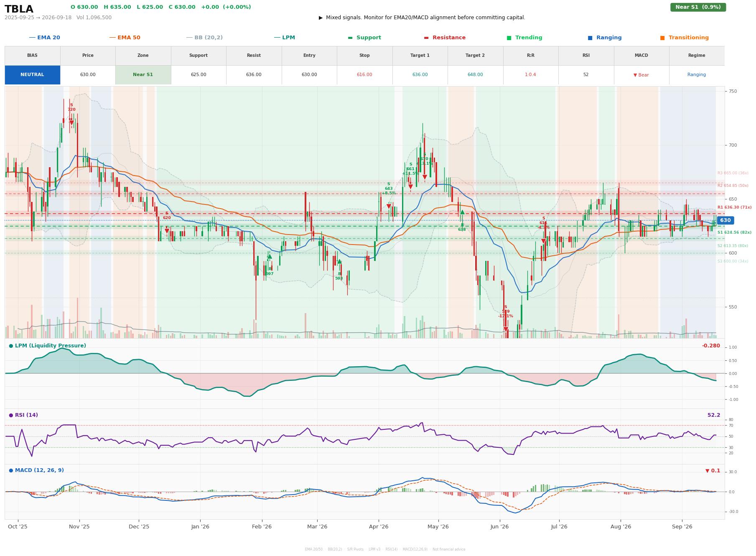
Task: Click the R3 665.00 (36x) level label
Action: 733,173
